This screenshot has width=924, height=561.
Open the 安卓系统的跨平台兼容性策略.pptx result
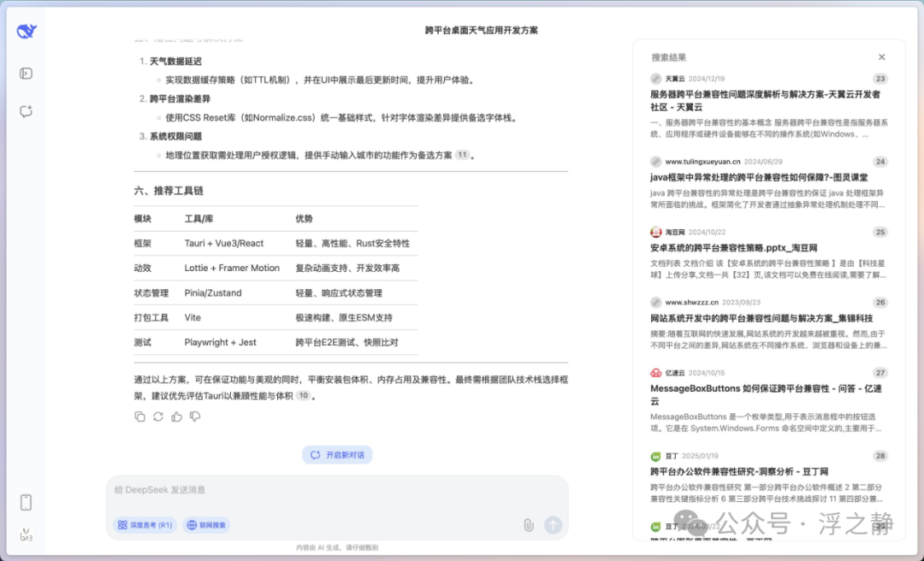(x=734, y=248)
